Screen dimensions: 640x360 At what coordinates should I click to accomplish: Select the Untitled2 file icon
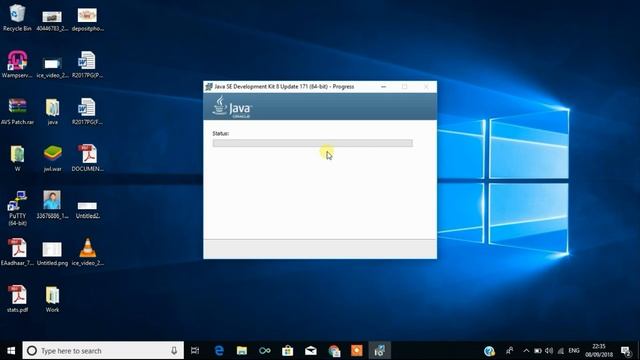87,210
